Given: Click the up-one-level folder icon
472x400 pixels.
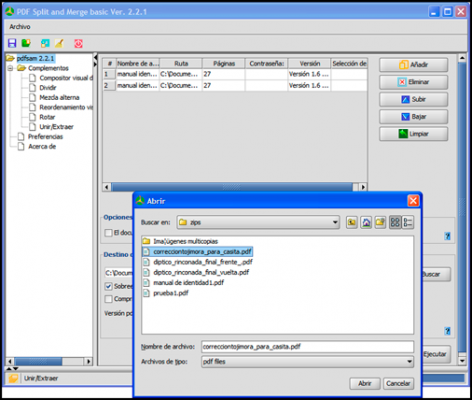Looking at the screenshot, I should [352, 222].
